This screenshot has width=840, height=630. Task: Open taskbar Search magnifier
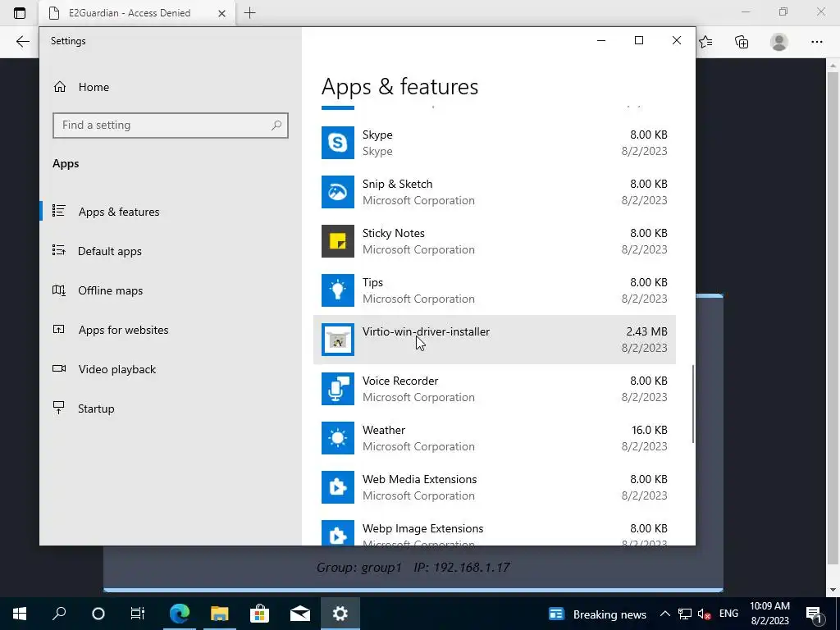(59, 614)
